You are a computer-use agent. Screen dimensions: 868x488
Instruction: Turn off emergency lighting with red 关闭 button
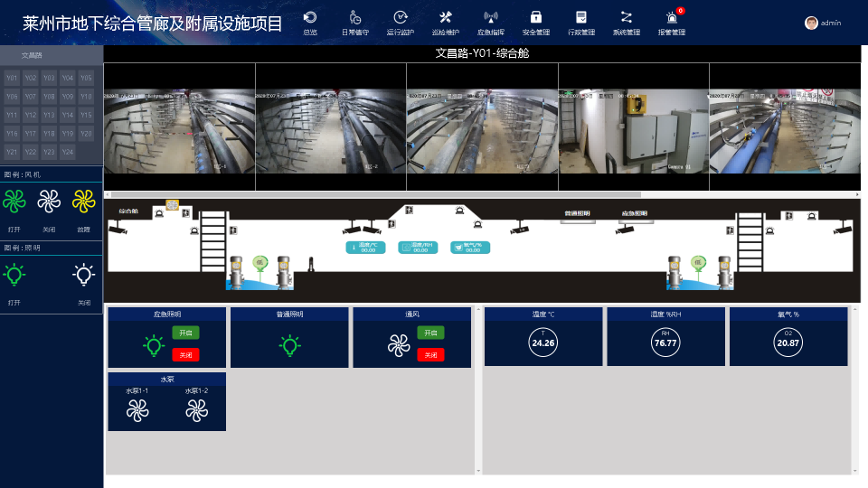(x=185, y=354)
